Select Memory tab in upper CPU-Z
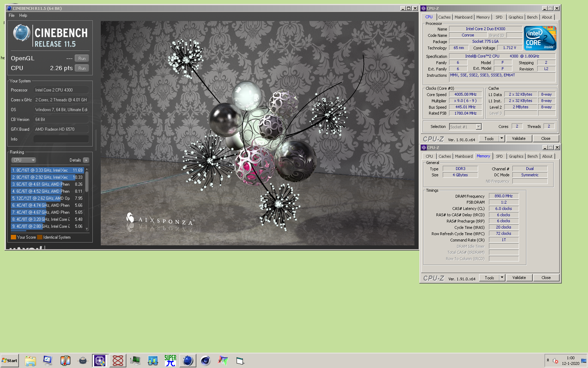Viewport: 588px width, 368px height. click(x=483, y=17)
